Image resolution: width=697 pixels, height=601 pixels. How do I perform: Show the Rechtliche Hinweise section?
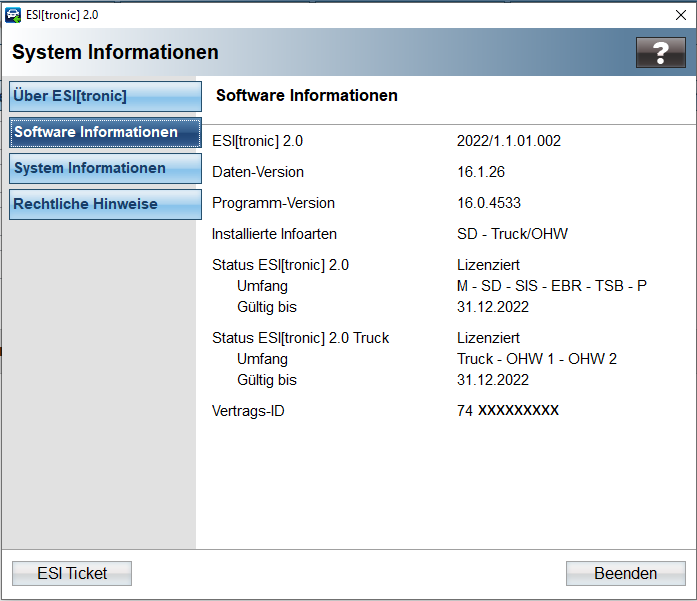point(105,204)
